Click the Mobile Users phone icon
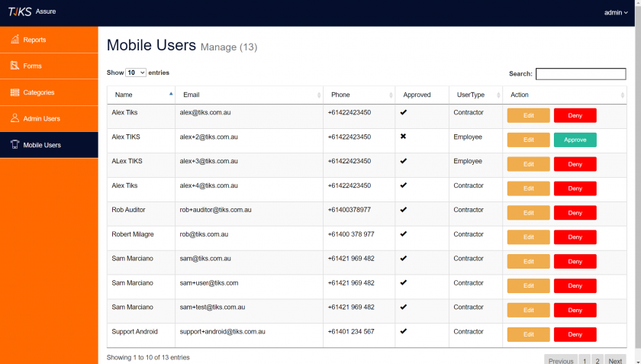 tap(14, 144)
